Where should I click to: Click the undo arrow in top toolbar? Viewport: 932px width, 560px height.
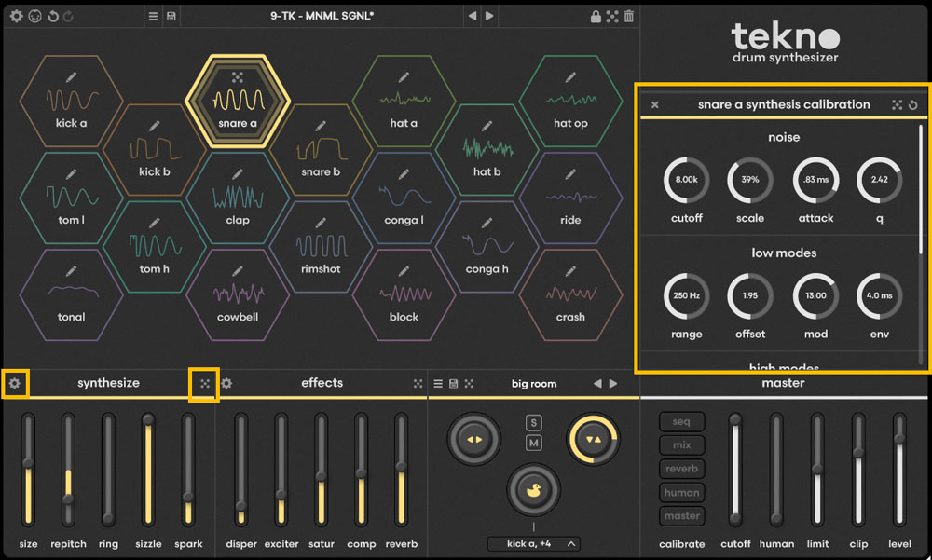(51, 17)
